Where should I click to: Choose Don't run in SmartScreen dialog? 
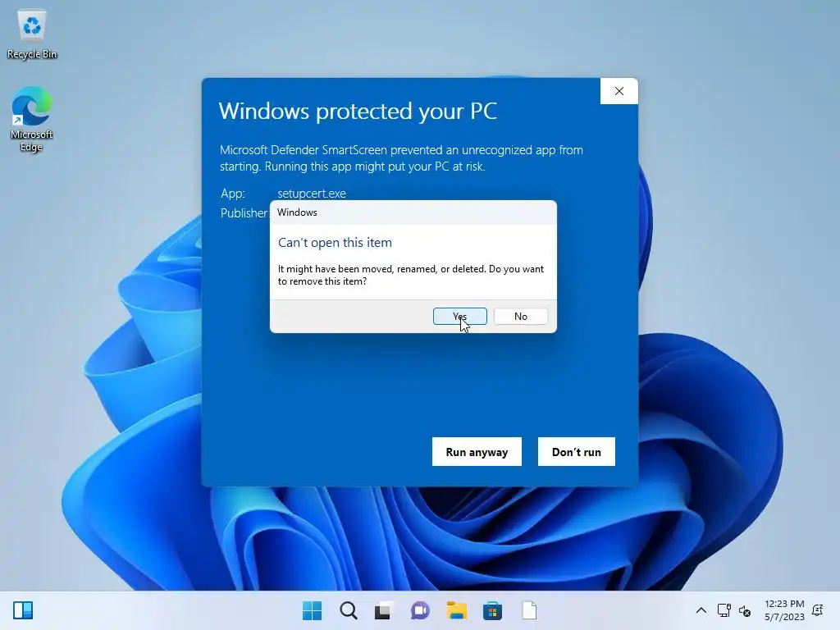point(577,452)
